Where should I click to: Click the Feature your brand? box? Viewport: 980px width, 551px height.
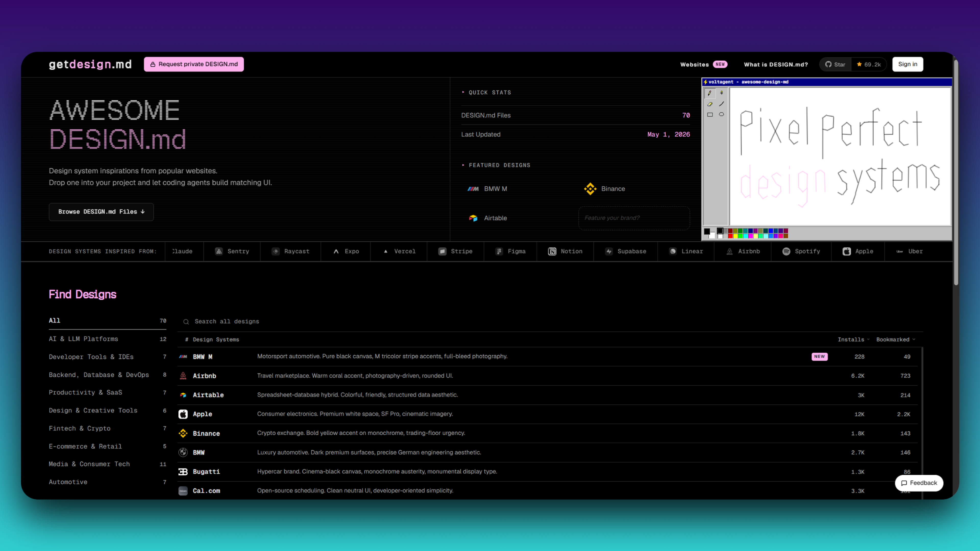tap(634, 218)
